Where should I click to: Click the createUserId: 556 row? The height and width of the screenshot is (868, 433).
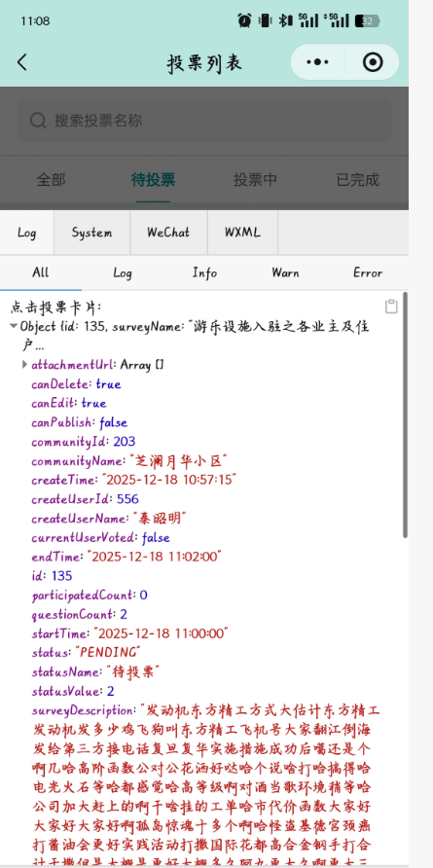click(x=85, y=499)
